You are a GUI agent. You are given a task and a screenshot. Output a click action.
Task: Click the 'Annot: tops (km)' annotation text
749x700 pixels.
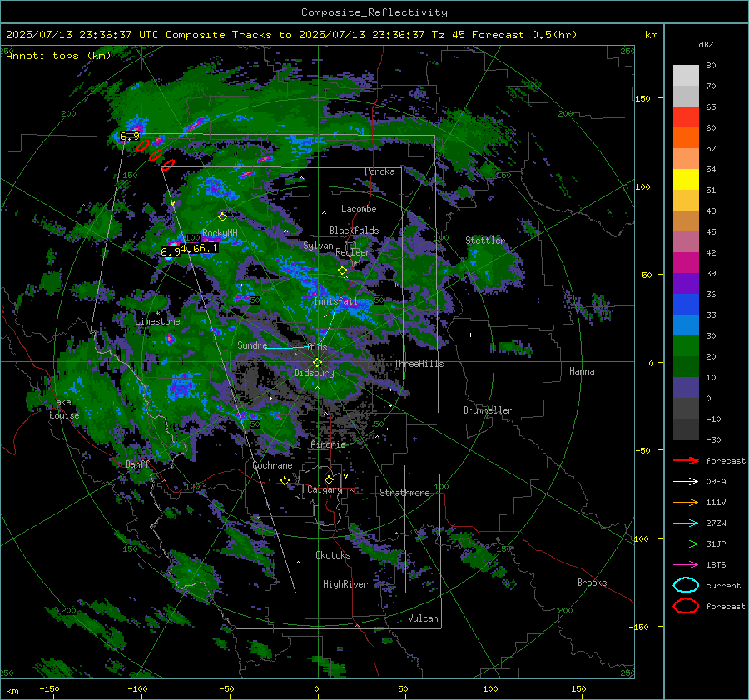(58, 56)
